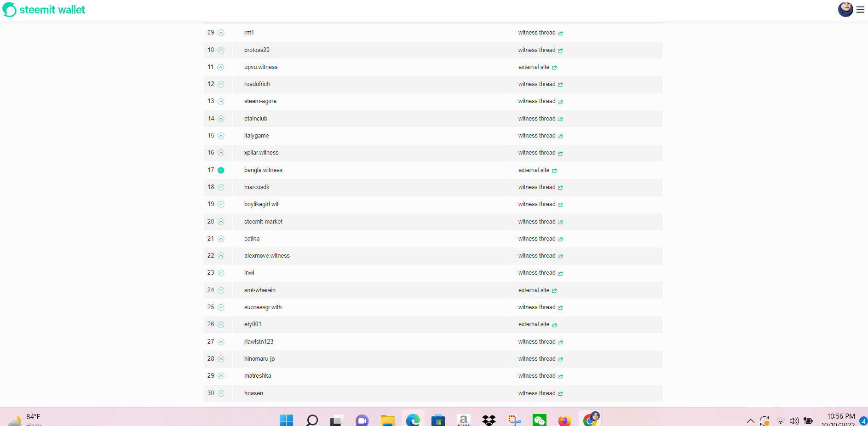Show hidden system tray icons
The image size is (868, 426).
pyautogui.click(x=750, y=420)
